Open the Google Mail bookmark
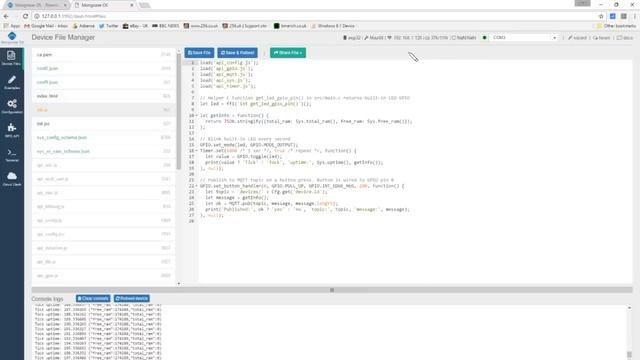Viewport: 640px width, 360px height. click(x=46, y=26)
